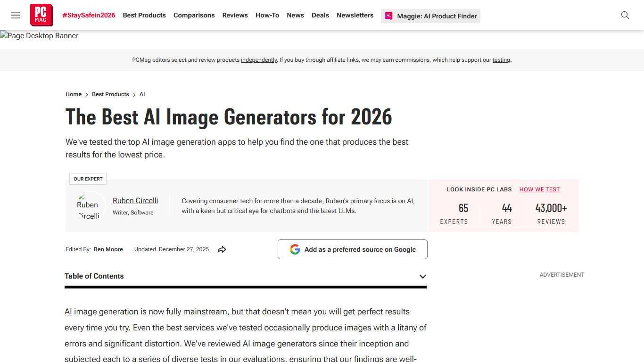Viewport: 644px width, 362px height.
Task: Collapse the Table of Contents chevron
Action: pyautogui.click(x=422, y=277)
